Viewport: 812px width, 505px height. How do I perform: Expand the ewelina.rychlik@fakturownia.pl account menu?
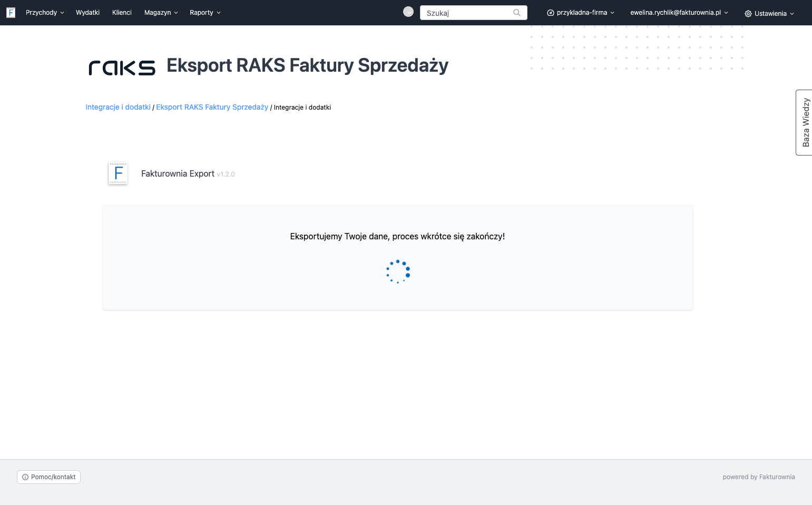click(x=679, y=13)
